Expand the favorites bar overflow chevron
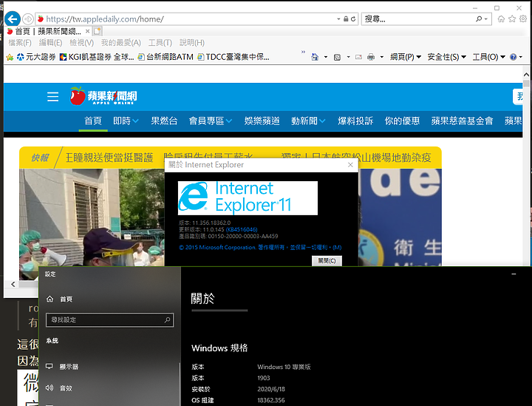Image resolution: width=532 pixels, height=406 pixels. click(x=303, y=52)
